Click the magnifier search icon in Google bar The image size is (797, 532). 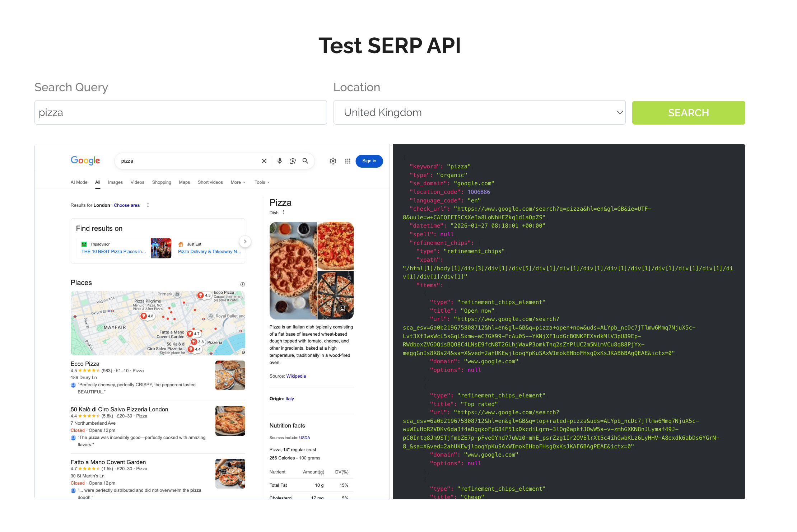click(x=305, y=161)
